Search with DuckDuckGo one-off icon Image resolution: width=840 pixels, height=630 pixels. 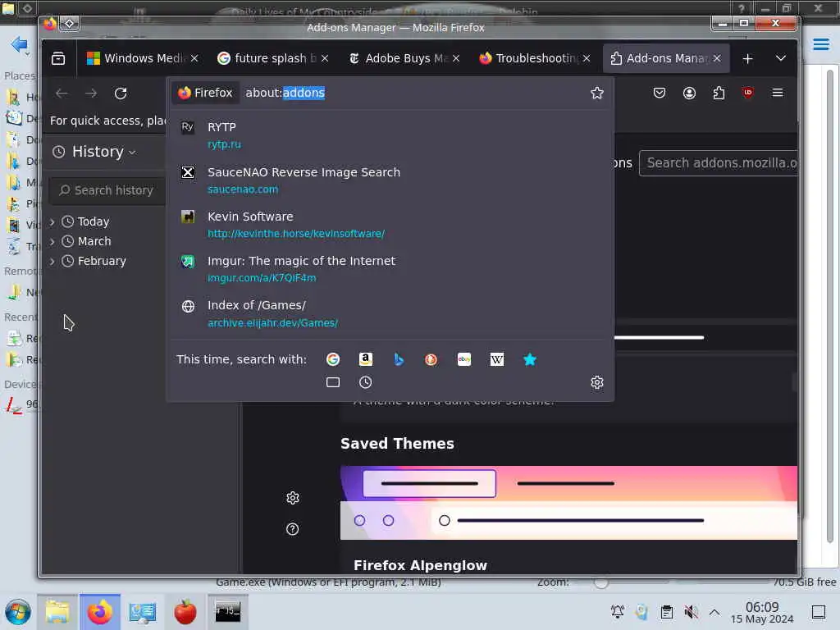point(431,359)
